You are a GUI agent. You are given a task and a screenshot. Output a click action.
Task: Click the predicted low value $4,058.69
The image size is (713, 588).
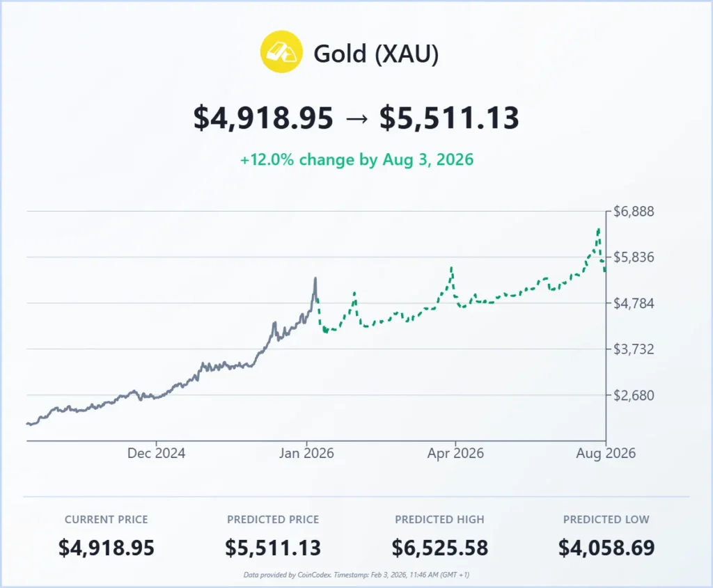[x=606, y=548]
